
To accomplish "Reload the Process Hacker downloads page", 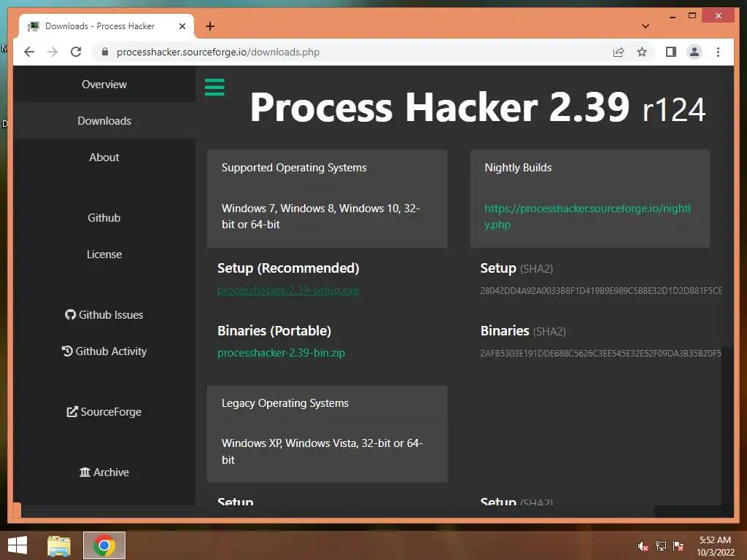I will (x=76, y=52).
